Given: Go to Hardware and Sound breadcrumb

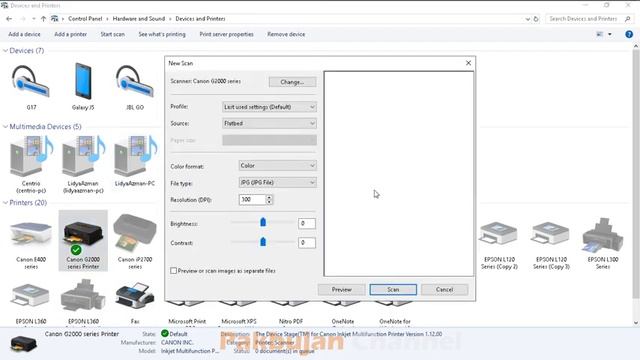Looking at the screenshot, I should coord(139,19).
